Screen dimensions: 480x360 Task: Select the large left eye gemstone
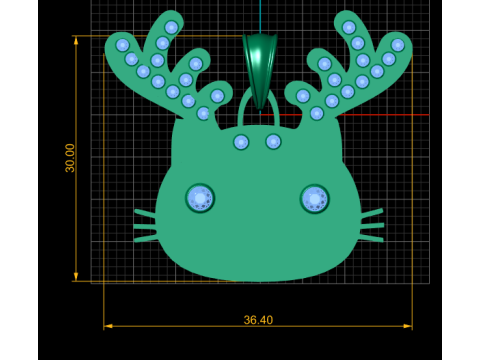200,198
